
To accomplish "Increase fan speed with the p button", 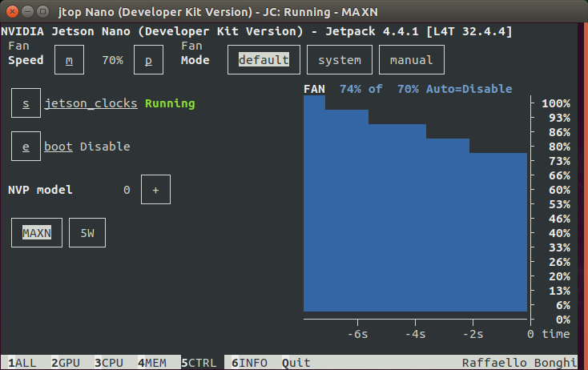I will pos(148,60).
